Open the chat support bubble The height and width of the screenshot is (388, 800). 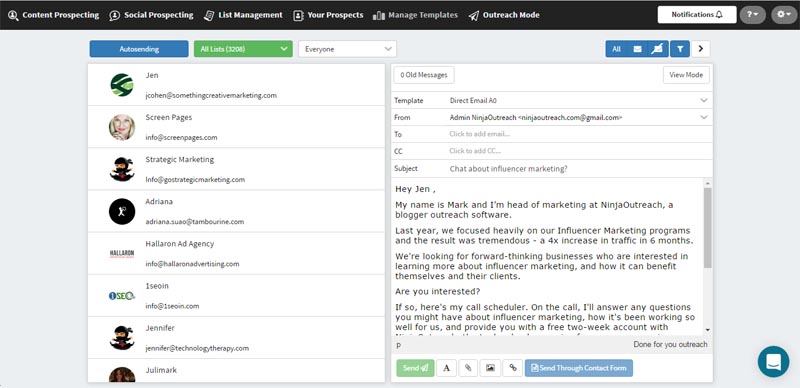tap(773, 361)
